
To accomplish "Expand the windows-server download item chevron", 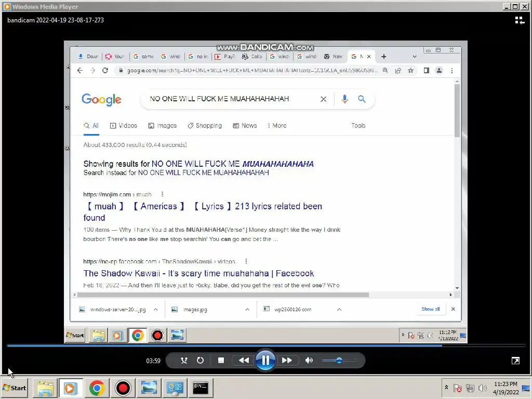I will pos(155,310).
